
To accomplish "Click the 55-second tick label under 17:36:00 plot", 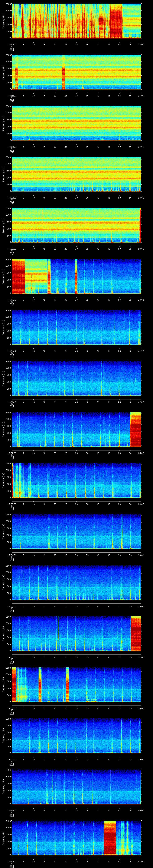I will coord(130,657).
